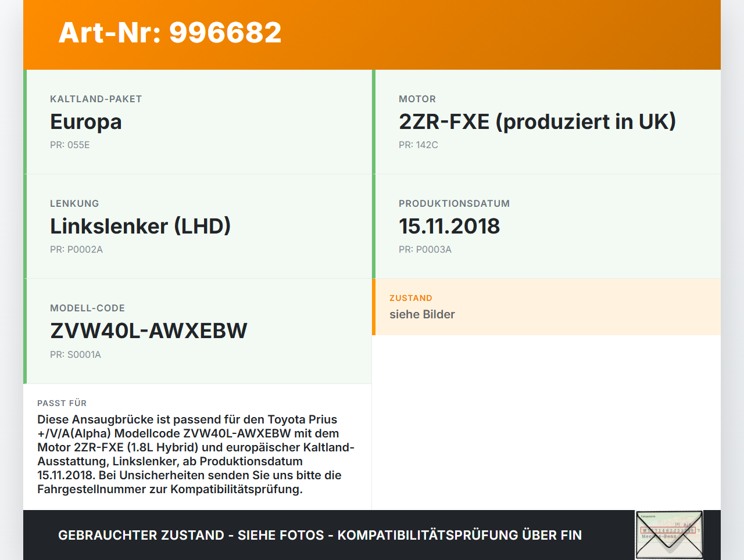Click the PRODUKTIONSDATUM label
Viewport: 744px width, 560px height.
coord(454,204)
